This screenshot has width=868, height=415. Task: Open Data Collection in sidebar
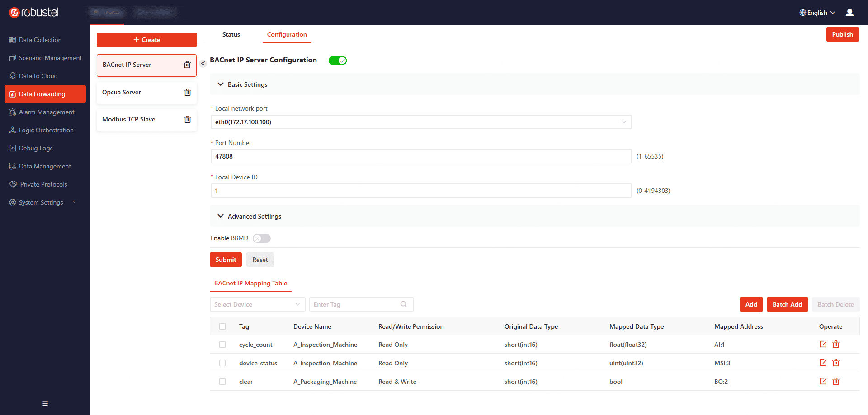click(x=40, y=40)
